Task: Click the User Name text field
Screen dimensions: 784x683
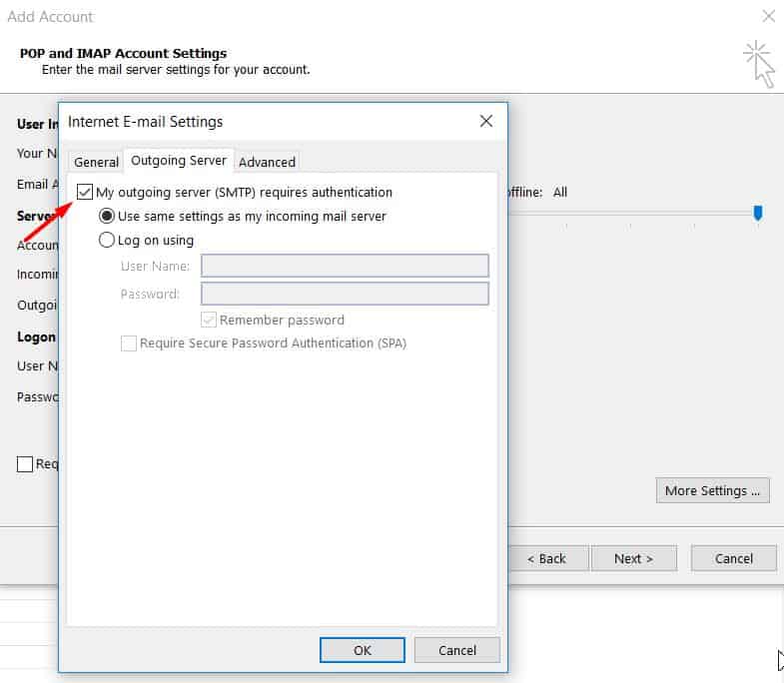Action: coord(345,266)
